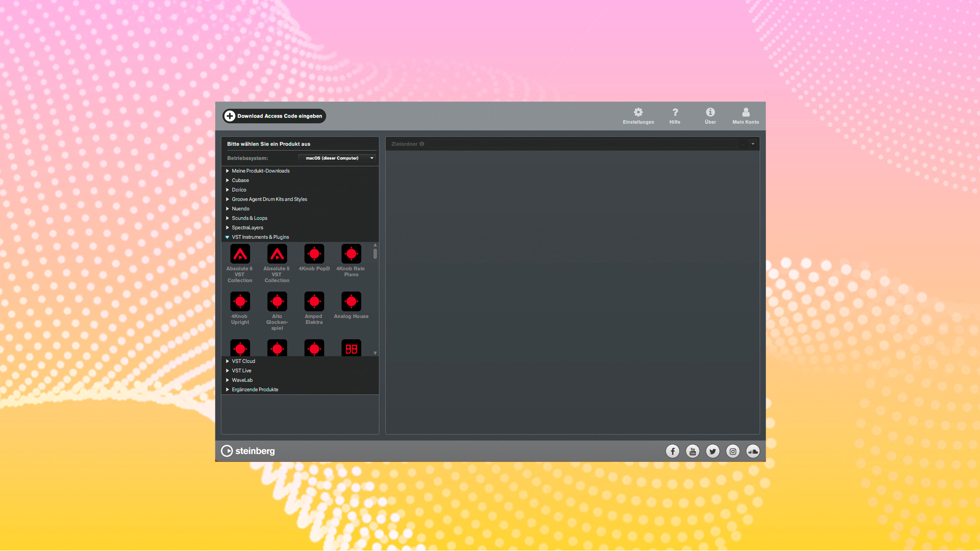Viewport: 980px width, 551px height.
Task: Select the 4Knob PopD product icon
Action: [x=314, y=254]
